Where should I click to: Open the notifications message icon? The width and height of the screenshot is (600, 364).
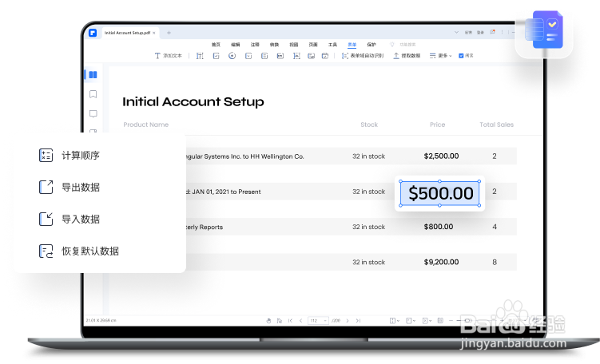[492, 32]
